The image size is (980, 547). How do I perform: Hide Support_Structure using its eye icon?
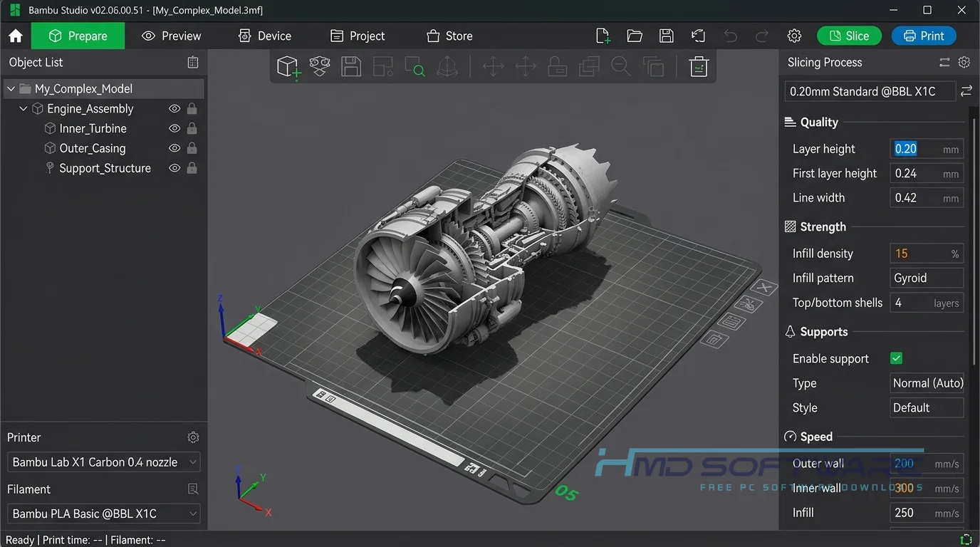(x=174, y=168)
